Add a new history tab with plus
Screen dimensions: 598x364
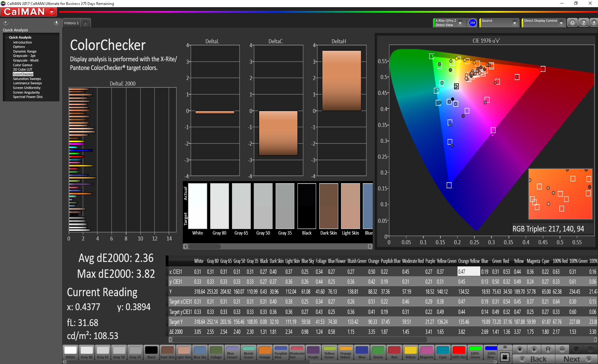85,23
